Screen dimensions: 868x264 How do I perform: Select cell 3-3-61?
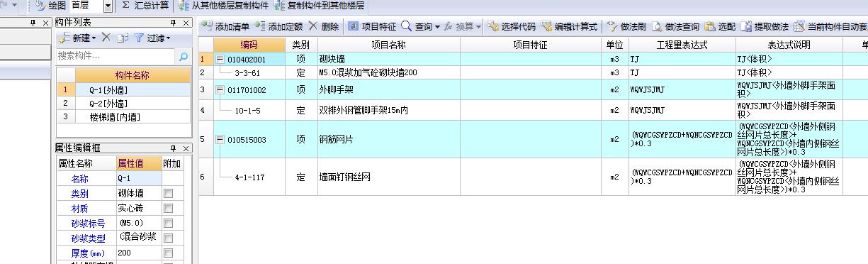[249, 72]
